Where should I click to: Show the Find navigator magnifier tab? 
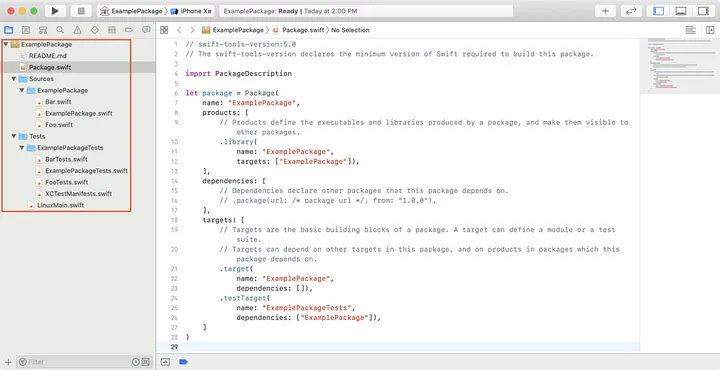click(x=60, y=30)
